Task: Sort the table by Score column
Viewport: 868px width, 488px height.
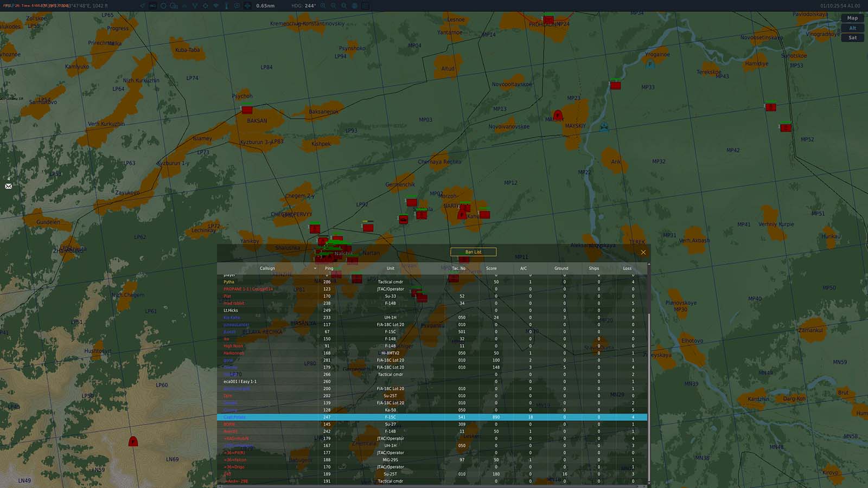Action: click(x=491, y=268)
